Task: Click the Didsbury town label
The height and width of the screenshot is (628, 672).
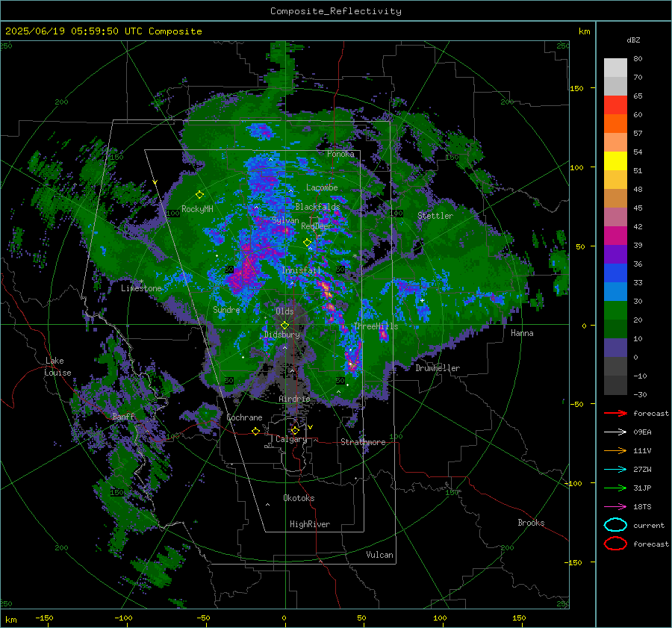Action: point(281,335)
